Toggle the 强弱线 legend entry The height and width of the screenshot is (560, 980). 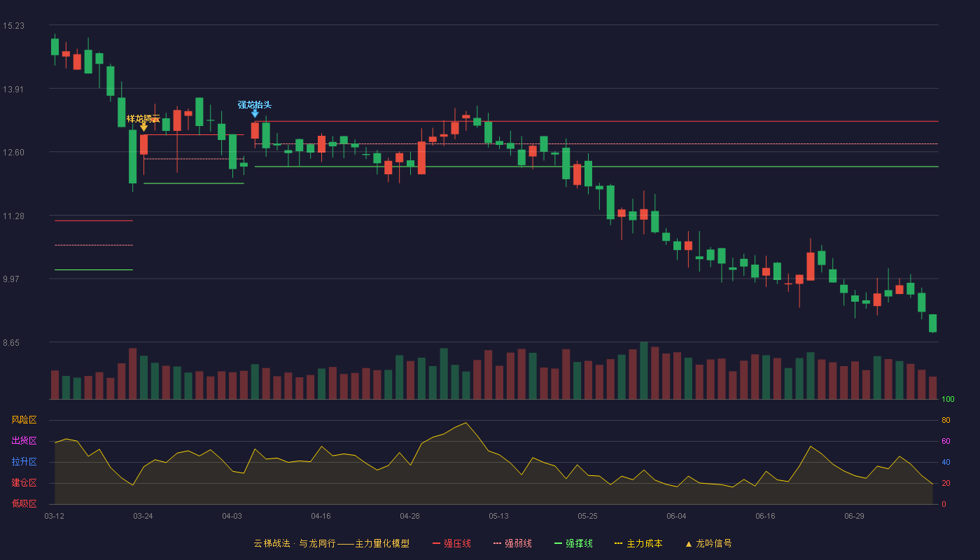tap(512, 543)
